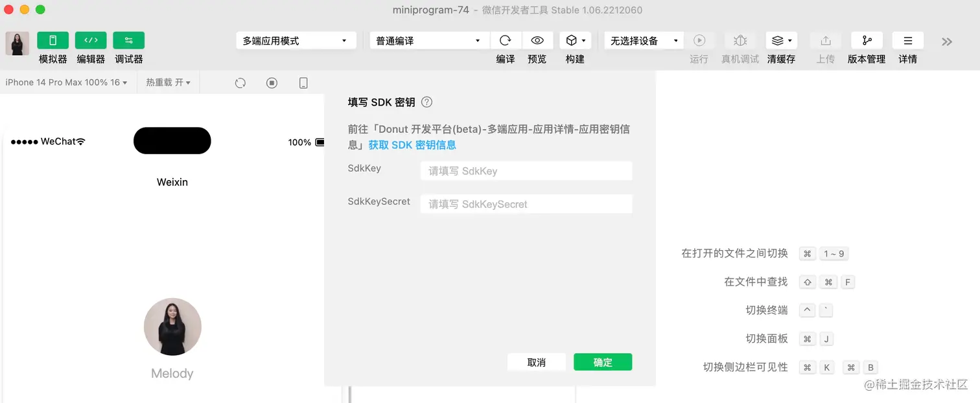980x403 pixels.
Task: Open the no device selected dropdown
Action: pos(644,41)
